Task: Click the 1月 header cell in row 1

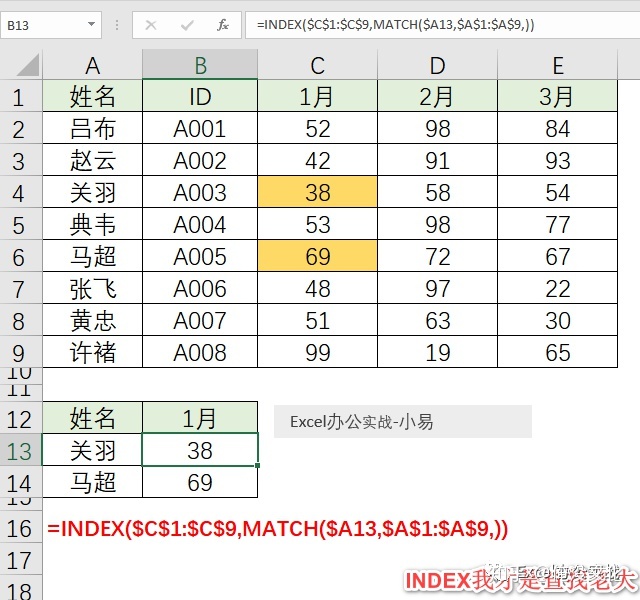Action: 318,96
